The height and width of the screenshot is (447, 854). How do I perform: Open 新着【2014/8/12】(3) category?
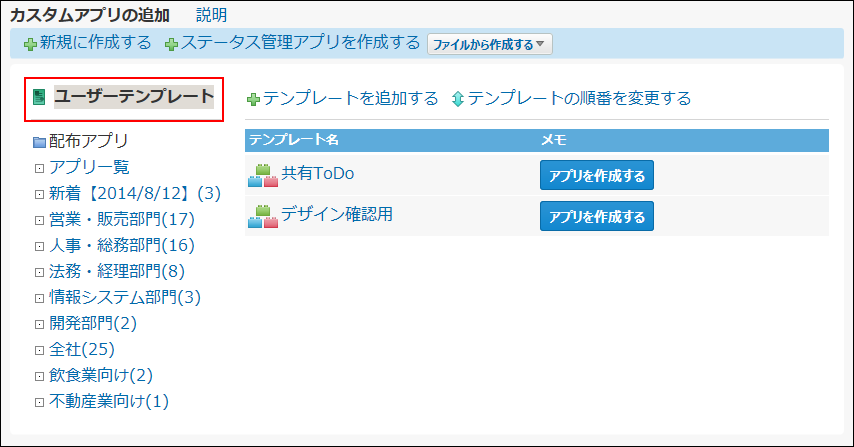coord(135,193)
